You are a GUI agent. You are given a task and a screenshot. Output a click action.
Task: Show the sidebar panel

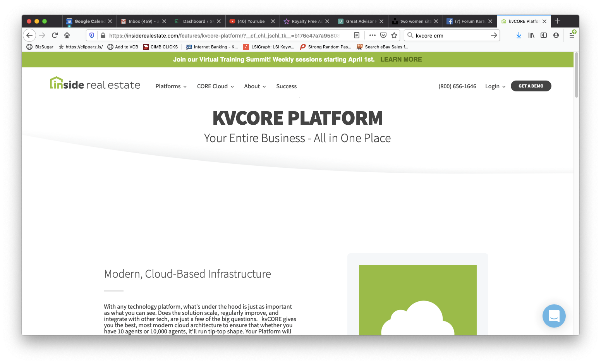click(544, 35)
